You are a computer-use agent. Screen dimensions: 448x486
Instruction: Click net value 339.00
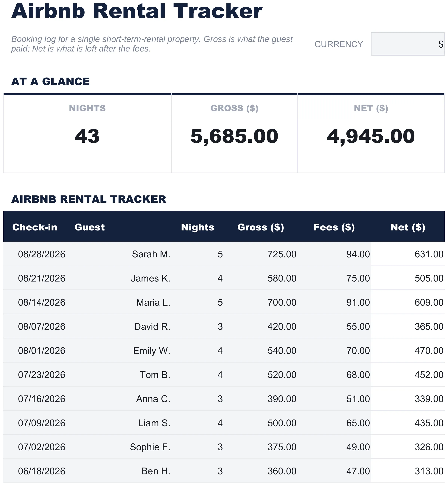pos(429,399)
